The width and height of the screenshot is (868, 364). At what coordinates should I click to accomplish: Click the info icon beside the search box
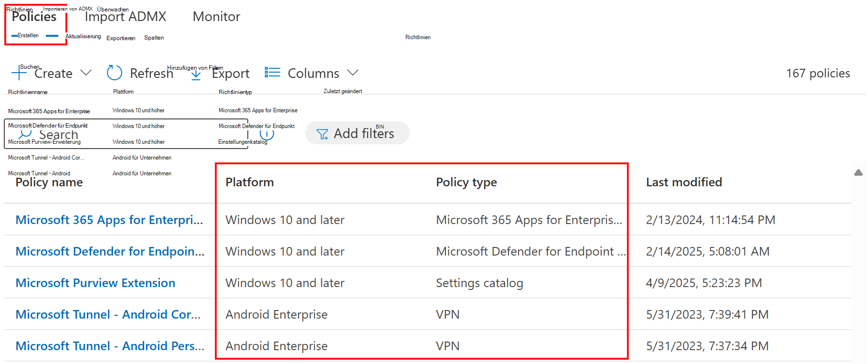tap(267, 134)
